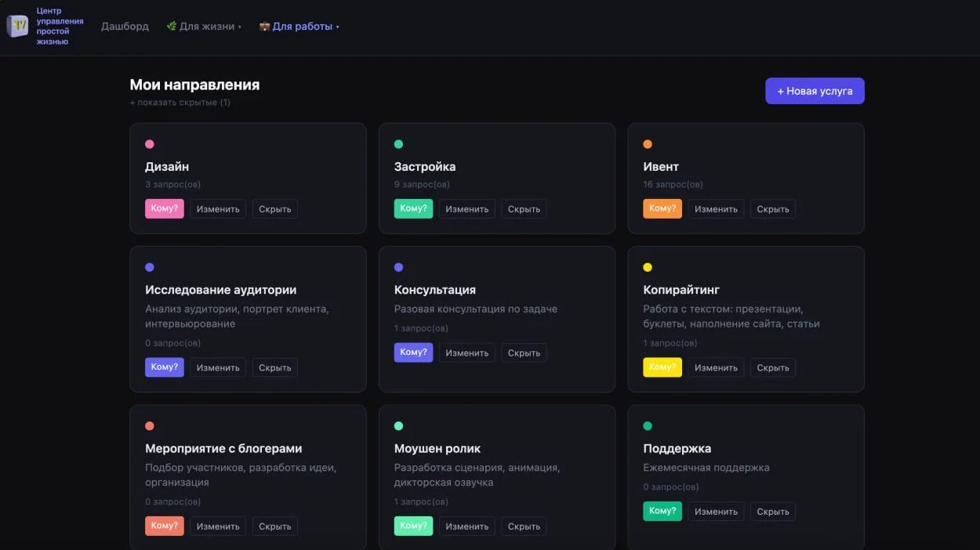
Task: Edit the Копирайтинг card via Изменить
Action: 716,367
